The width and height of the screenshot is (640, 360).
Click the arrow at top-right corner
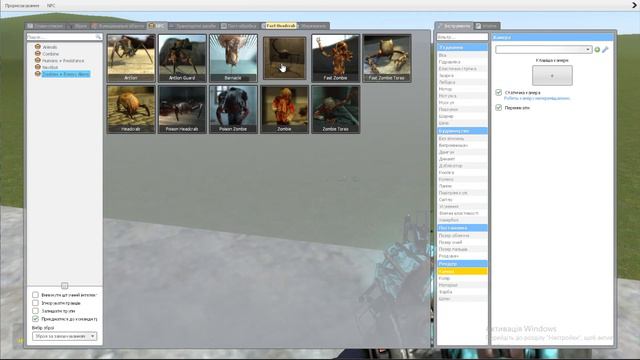click(635, 5)
